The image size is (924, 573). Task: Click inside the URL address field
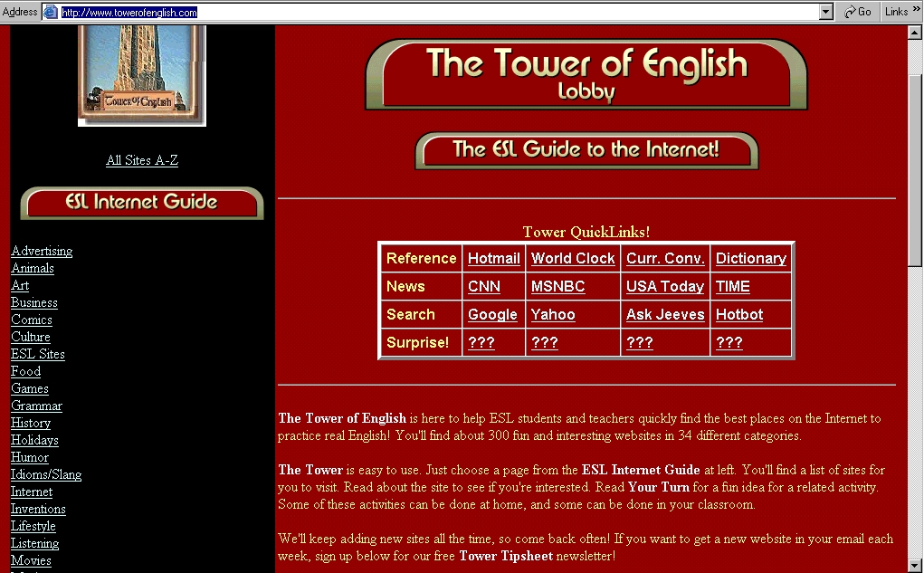coord(434,12)
